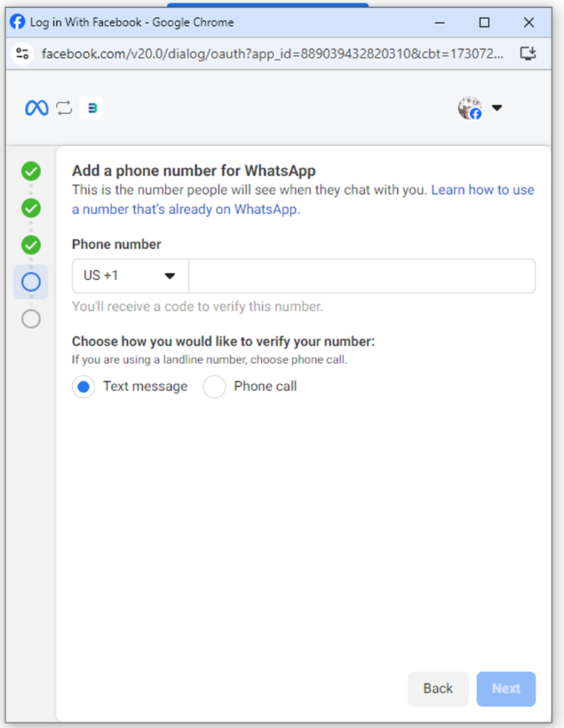The width and height of the screenshot is (564, 728).
Task: Click the 'Add a phone number for WhatsApp' heading
Action: pos(193,171)
